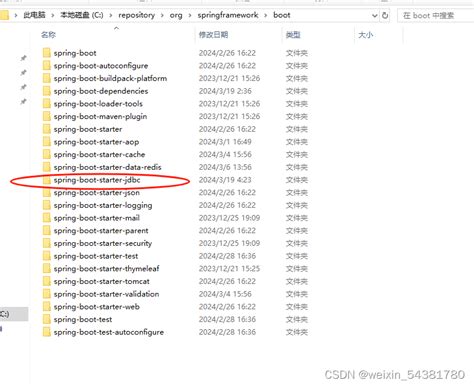
Task: Click date 2024/3/1 16:49 of aop row
Action: pos(225,142)
